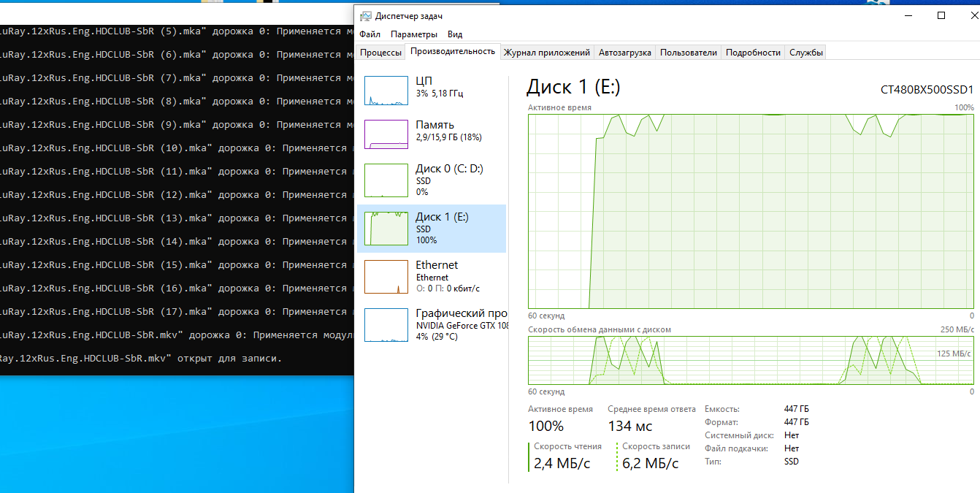Click the Емкость label

click(722, 409)
